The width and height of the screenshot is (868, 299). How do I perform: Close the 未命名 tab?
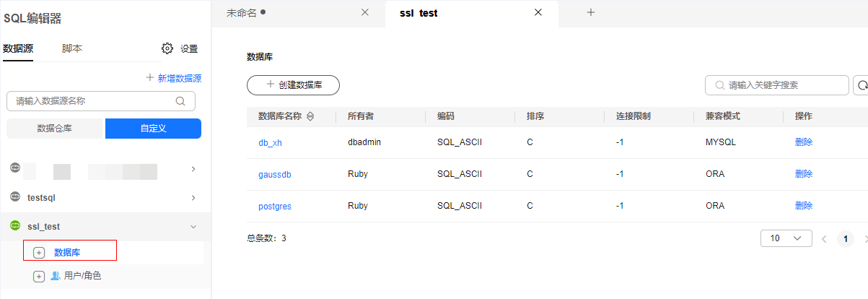click(364, 12)
